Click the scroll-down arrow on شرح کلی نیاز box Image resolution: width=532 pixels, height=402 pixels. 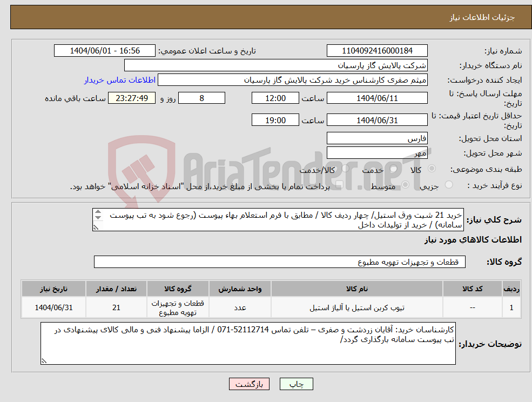[98, 217]
